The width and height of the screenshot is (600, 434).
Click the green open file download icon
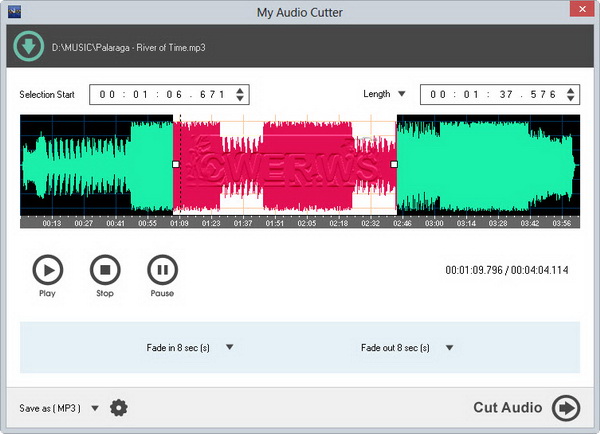point(28,47)
